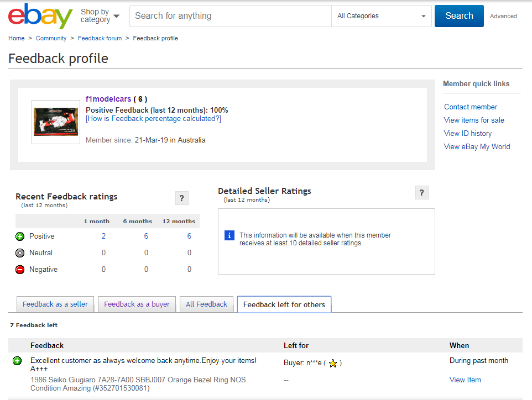
Task: Click the eBay logo
Action: pos(40,16)
